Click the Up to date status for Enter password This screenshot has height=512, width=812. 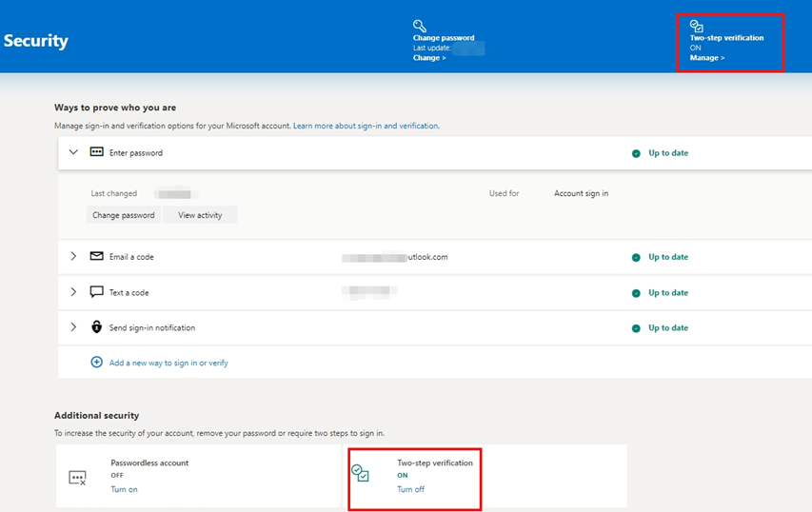pos(668,152)
